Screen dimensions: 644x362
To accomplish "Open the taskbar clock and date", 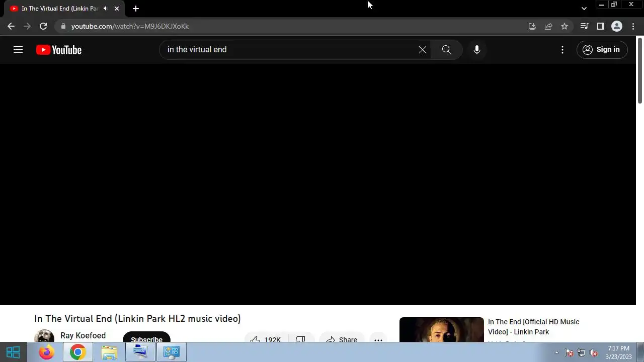I will tap(618, 352).
